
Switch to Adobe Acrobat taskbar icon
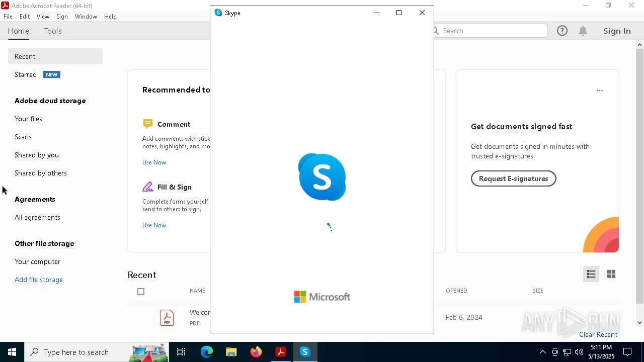tap(280, 352)
